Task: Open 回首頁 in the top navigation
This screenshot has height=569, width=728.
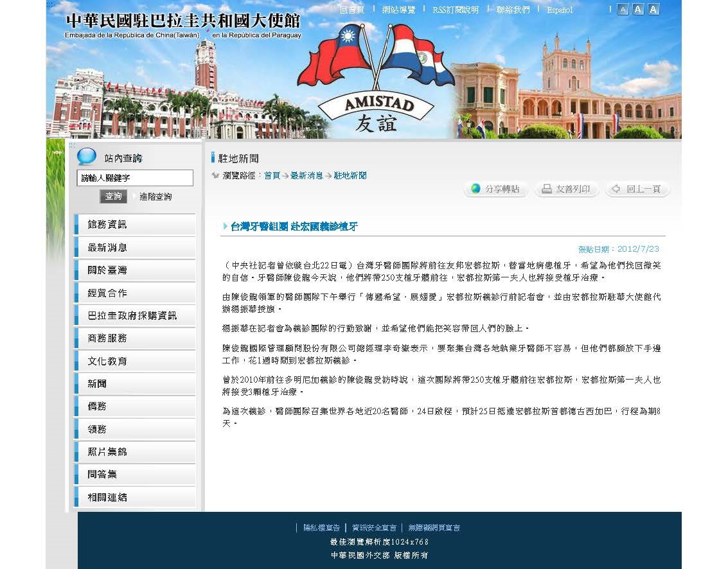Action: (x=352, y=9)
